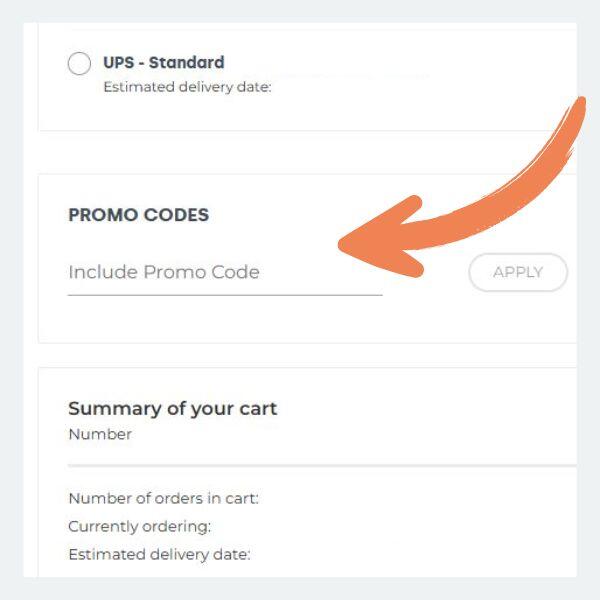Click Estimated delivery date in cart summary

point(159,554)
